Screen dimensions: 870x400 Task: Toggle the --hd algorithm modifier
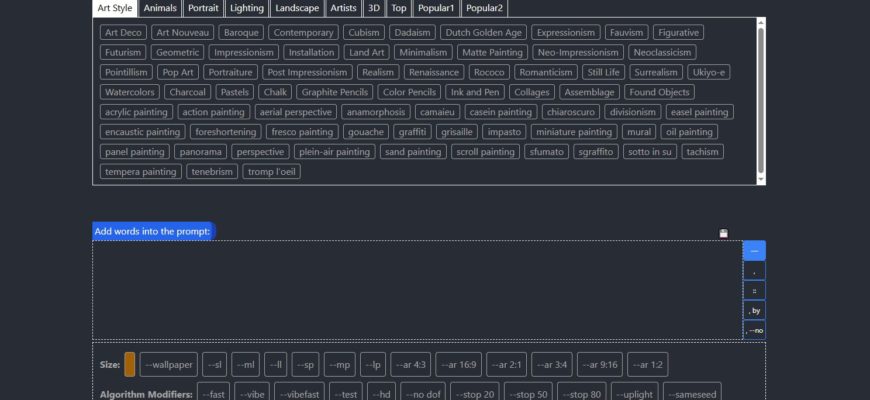tap(382, 394)
